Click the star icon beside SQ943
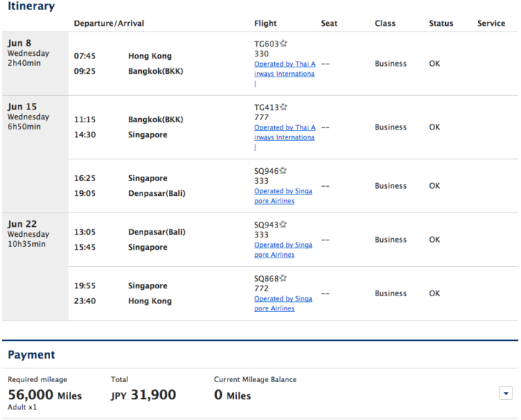Viewport: 521px width, 420px height. click(x=283, y=224)
